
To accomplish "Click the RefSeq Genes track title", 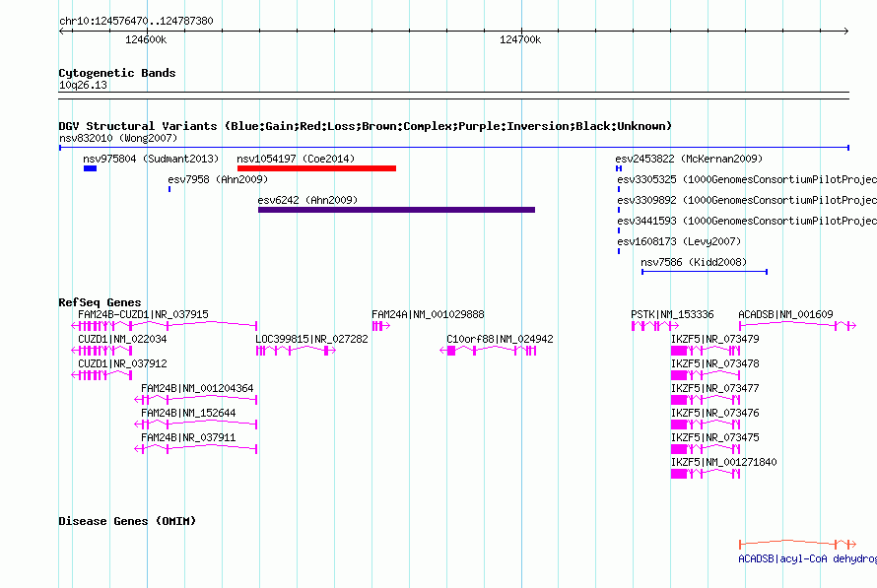I will pyautogui.click(x=100, y=302).
